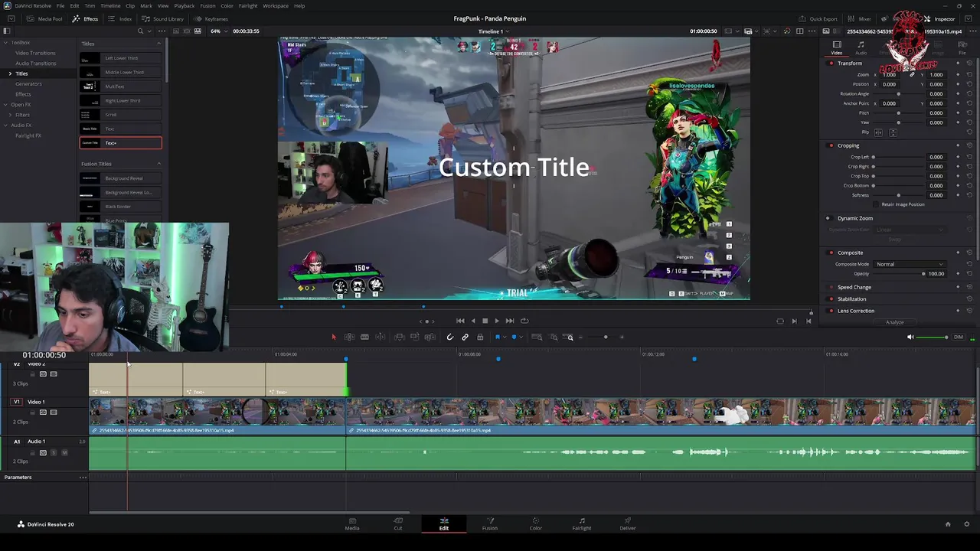Viewport: 980px width, 551px height.
Task: Toggle the Composite section enable switch
Action: tap(831, 253)
